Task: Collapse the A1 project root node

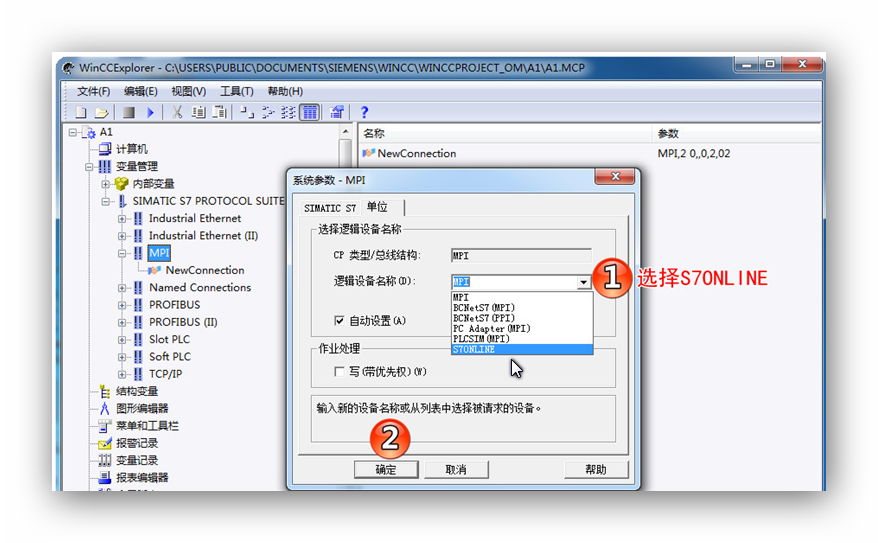Action: pyautogui.click(x=73, y=133)
